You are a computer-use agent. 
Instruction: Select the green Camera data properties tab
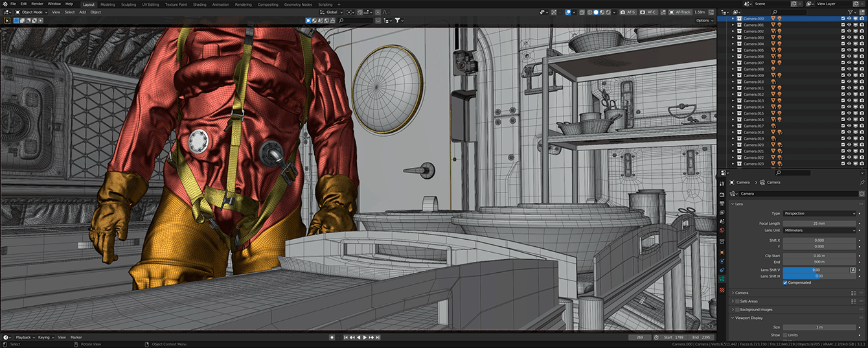722,279
